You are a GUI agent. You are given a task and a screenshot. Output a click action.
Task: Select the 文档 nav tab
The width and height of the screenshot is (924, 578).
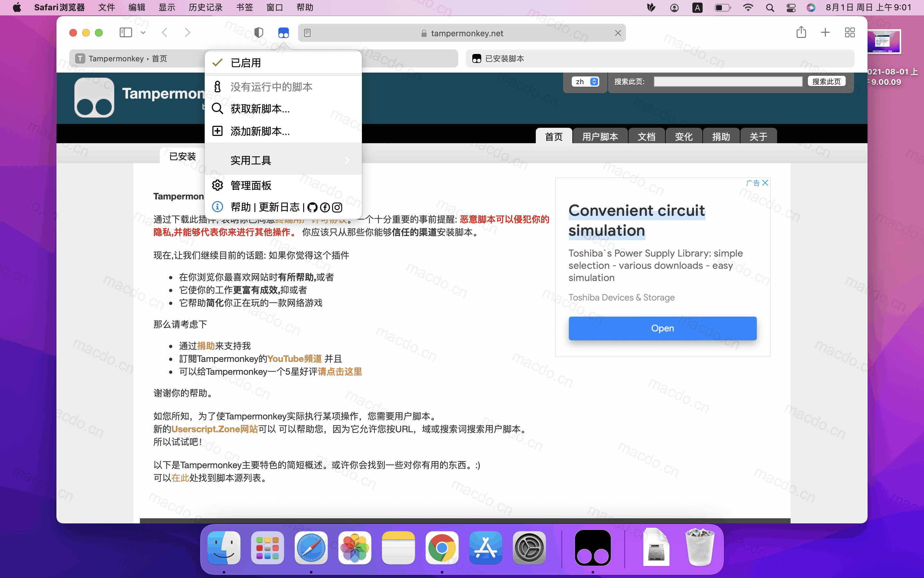click(x=646, y=136)
